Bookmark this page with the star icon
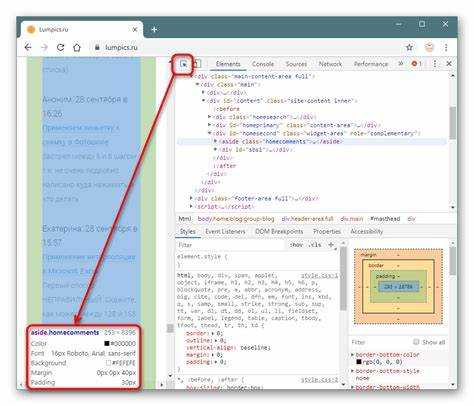The image size is (474, 406). (409, 47)
